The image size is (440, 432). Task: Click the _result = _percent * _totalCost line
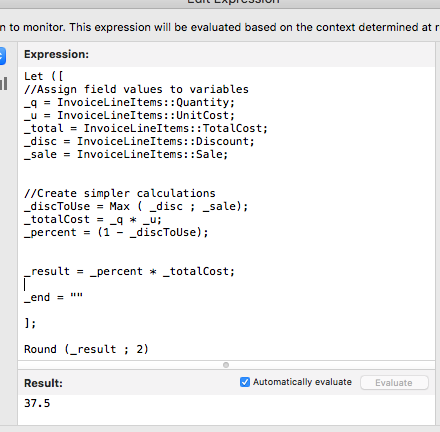pos(130,271)
